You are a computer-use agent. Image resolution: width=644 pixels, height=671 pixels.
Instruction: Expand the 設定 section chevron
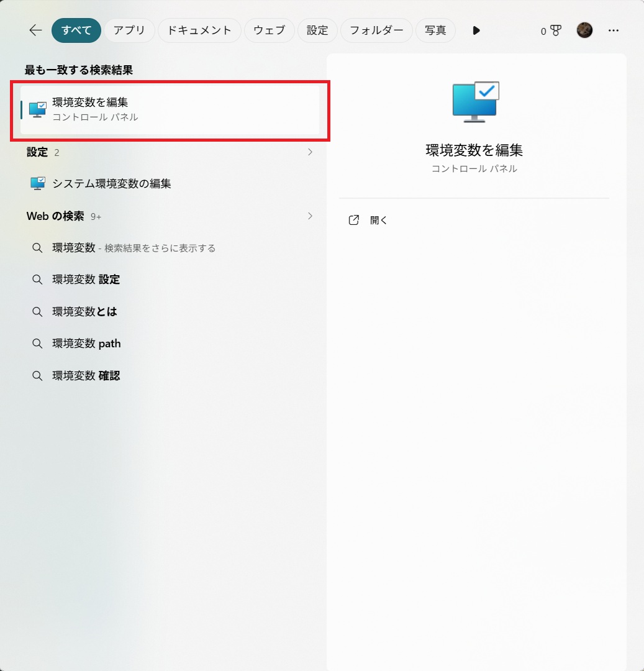[310, 152]
